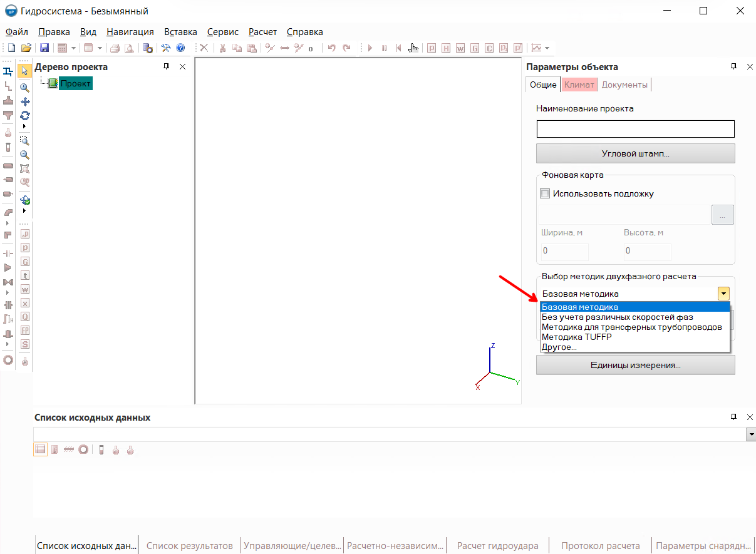The width and height of the screenshot is (756, 554).
Task: Select 'Проект' node in project tree
Action: click(x=76, y=83)
